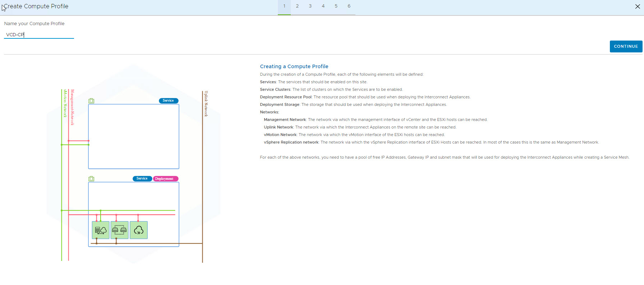Click the Service badge next to Deployment
Screen dimensions: 644x285
142,179
